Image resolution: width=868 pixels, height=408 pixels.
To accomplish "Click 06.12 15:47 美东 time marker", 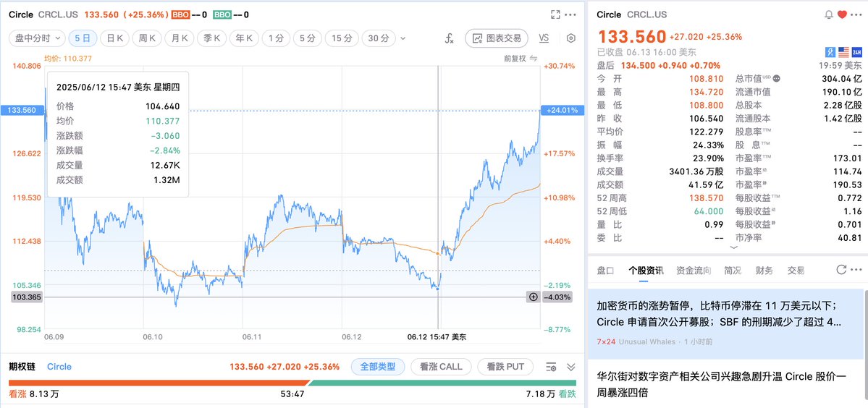I will pos(437,336).
